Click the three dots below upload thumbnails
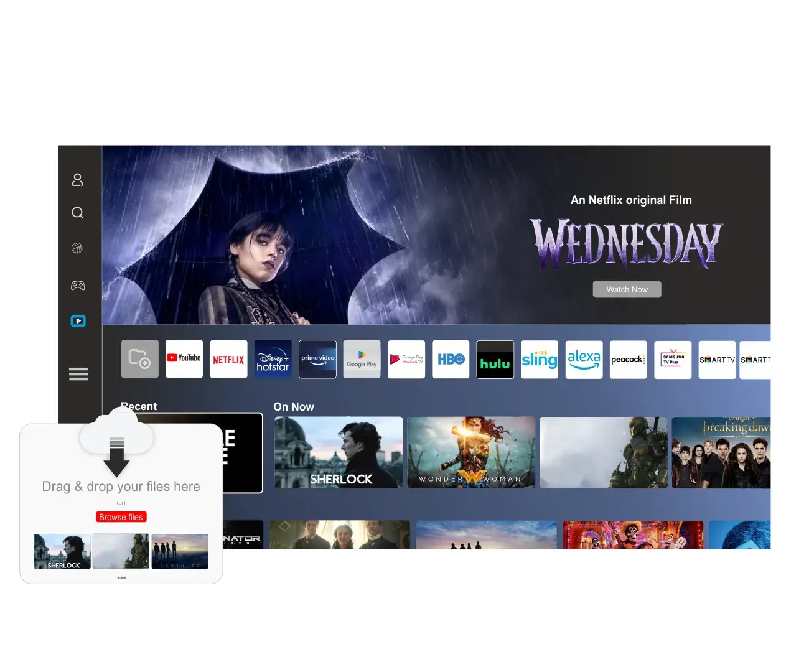The height and width of the screenshot is (672, 809). click(121, 577)
